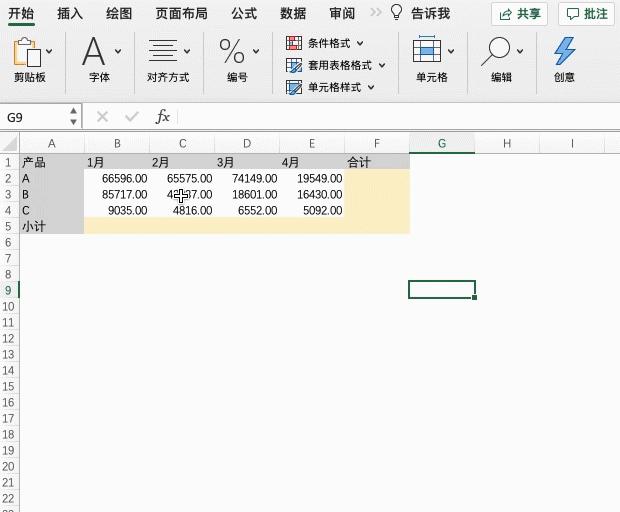Image resolution: width=620 pixels, height=512 pixels.
Task: Click into the formula bar input
Action: 399,117
